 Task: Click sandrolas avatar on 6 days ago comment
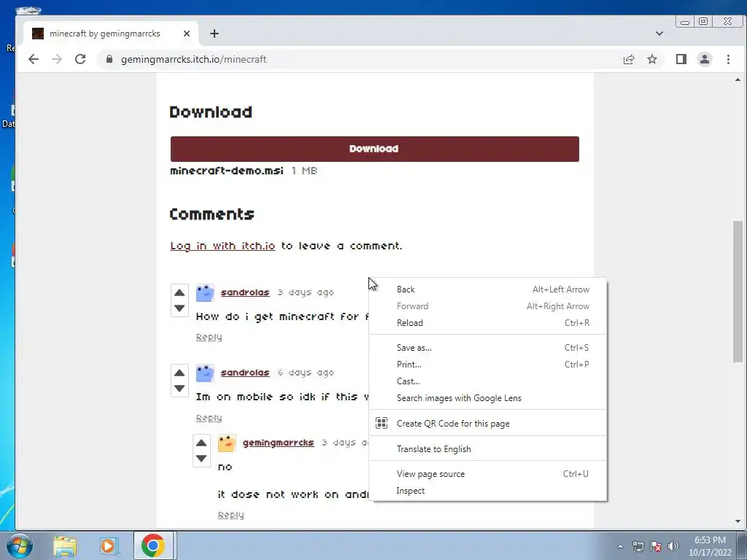point(205,373)
